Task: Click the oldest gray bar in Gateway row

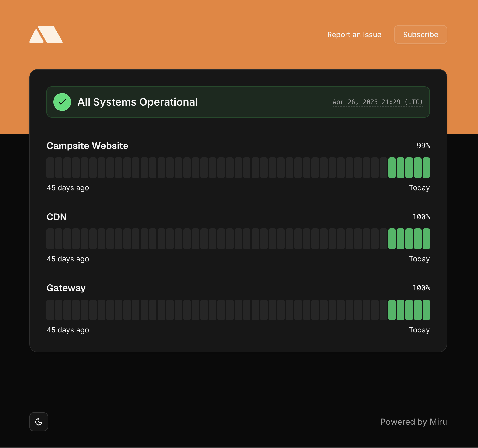Action: pos(50,310)
